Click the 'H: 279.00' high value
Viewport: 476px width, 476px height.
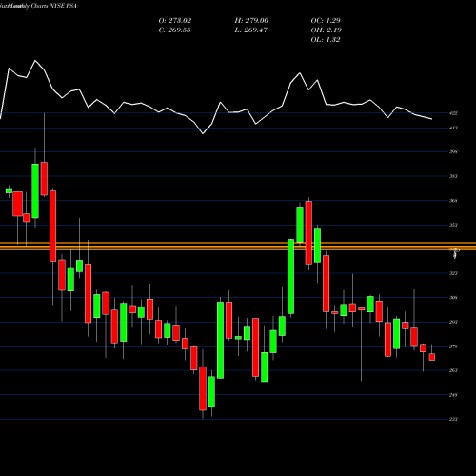(x=251, y=21)
